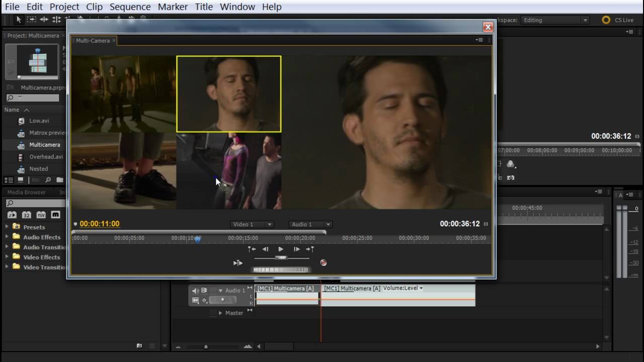Open the Marker menu
644x362 pixels.
coord(173,7)
